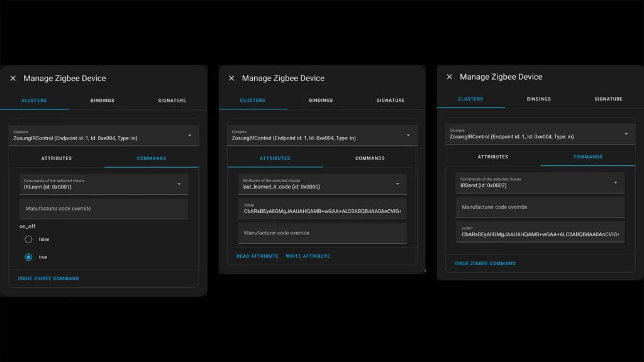The width and height of the screenshot is (644, 362).
Task: Click the Read Attribute button
Action: tap(257, 256)
